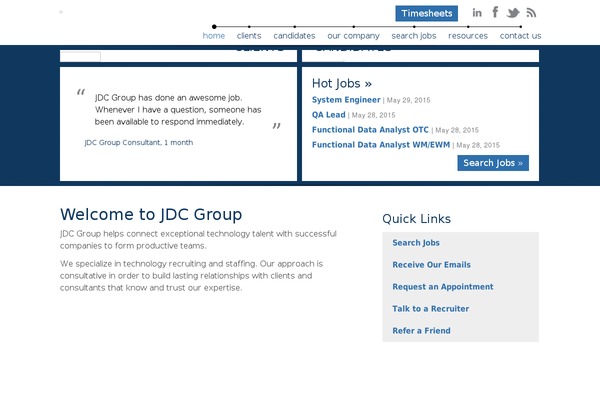600x400 pixels.
Task: Open the contact us menu item
Action: (x=520, y=36)
